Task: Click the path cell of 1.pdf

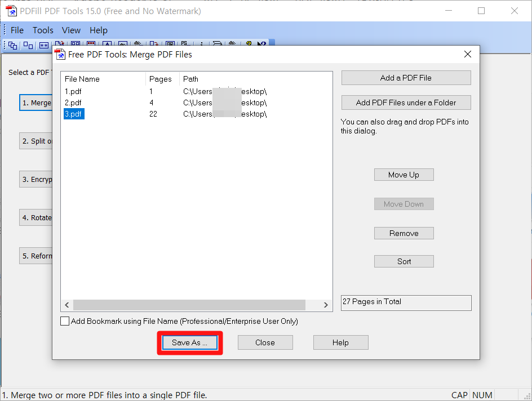Action: coord(225,91)
